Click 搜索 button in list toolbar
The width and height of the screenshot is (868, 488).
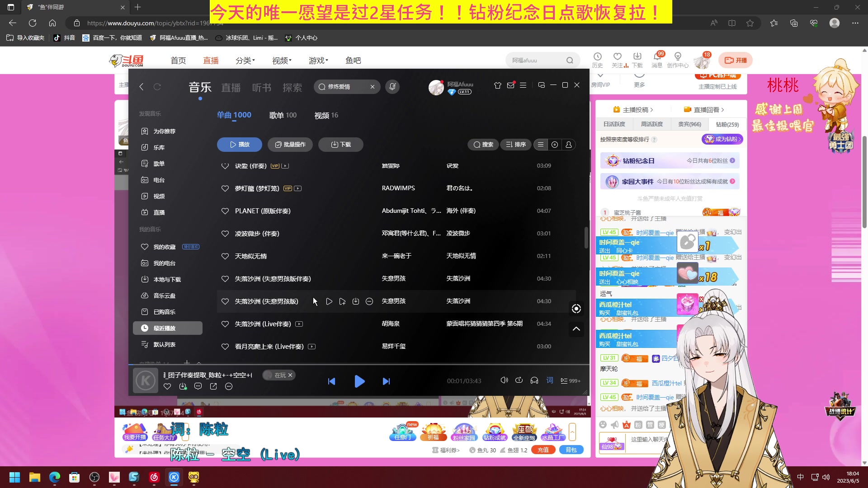(483, 145)
